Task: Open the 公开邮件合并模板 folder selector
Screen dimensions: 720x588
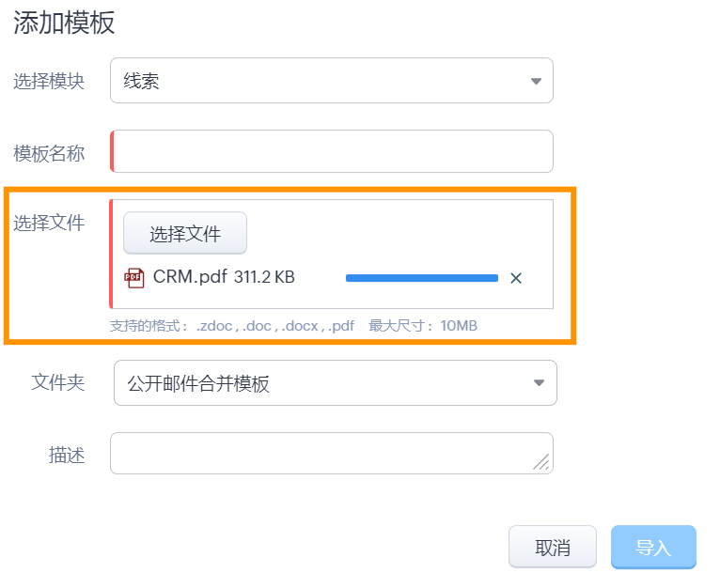Action: pyautogui.click(x=320, y=383)
